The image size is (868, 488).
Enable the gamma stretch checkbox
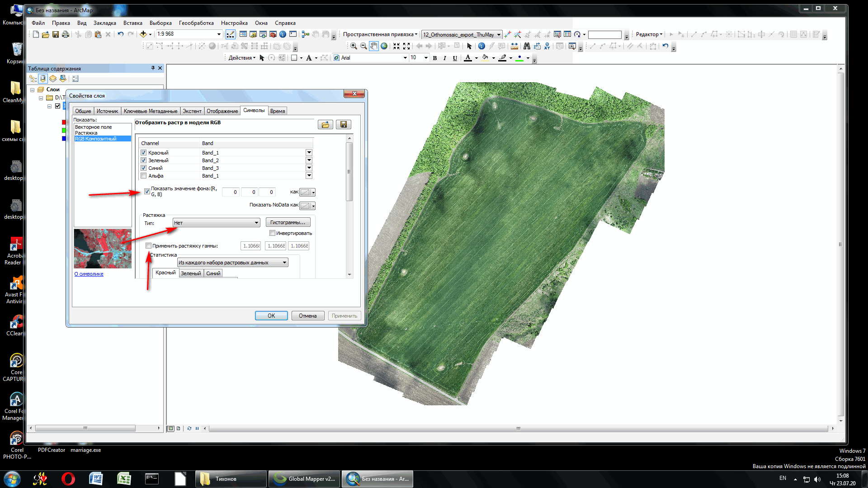(148, 246)
